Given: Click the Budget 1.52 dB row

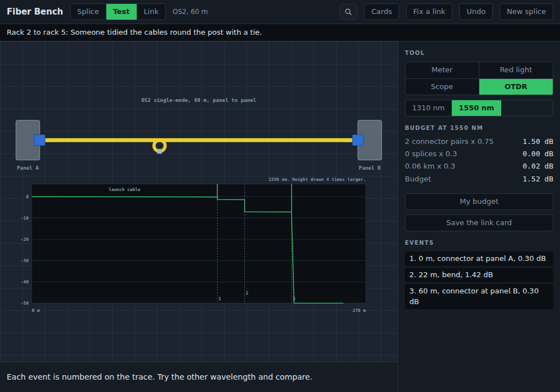Looking at the screenshot, I should click(x=479, y=179).
